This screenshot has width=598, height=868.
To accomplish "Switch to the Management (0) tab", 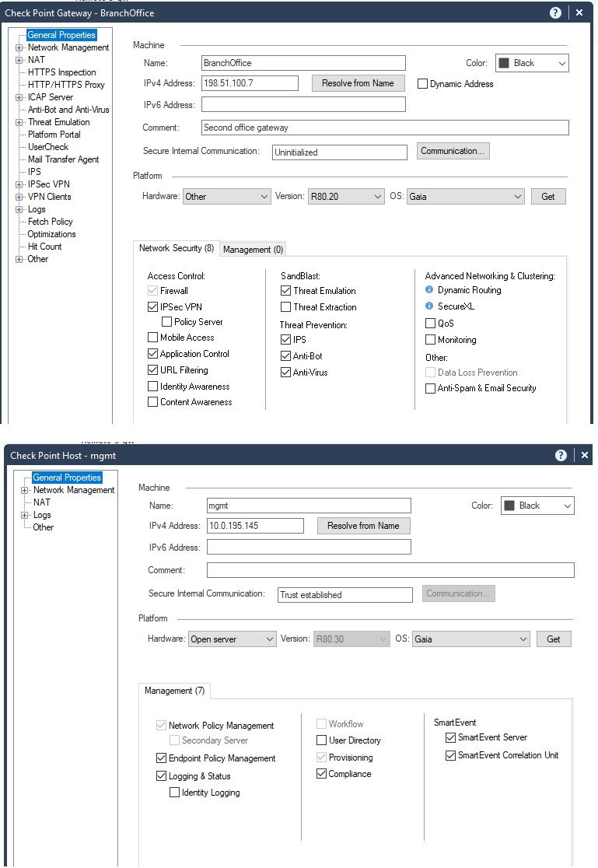I will click(x=253, y=250).
